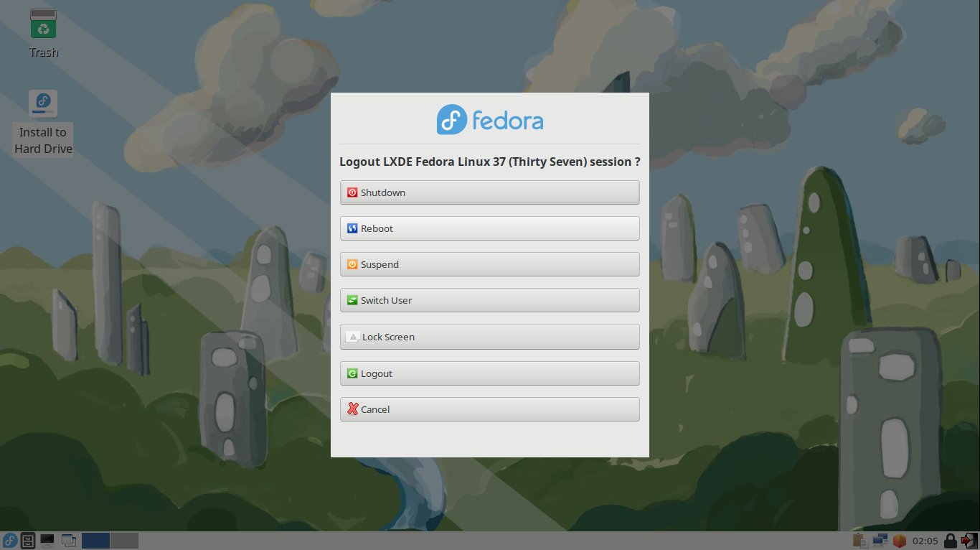The image size is (980, 550).
Task: Select Install to Hard Drive icon
Action: pos(43,123)
